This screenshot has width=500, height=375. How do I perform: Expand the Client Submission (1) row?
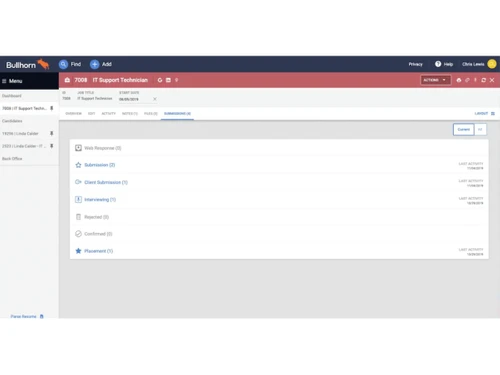point(279,182)
